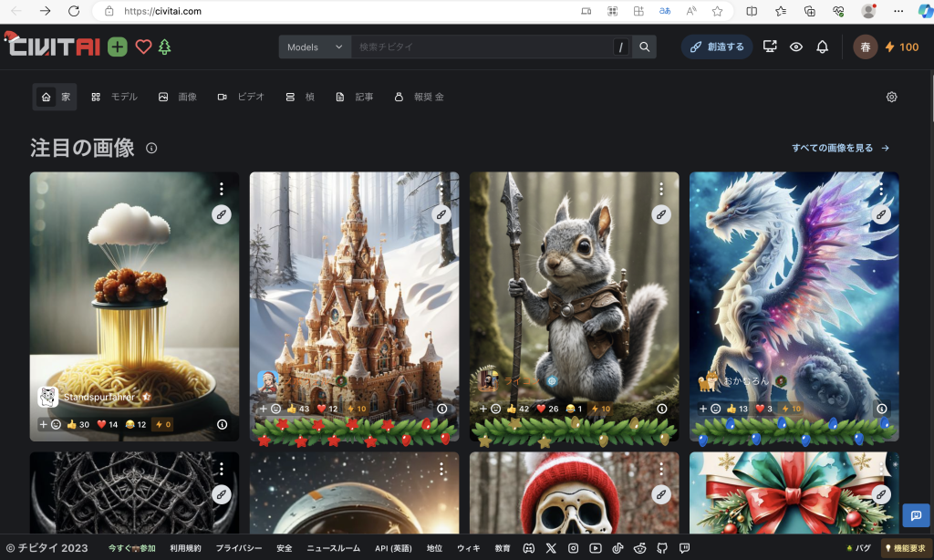
Task: Click the green plus icon beside logo
Action: tap(118, 47)
